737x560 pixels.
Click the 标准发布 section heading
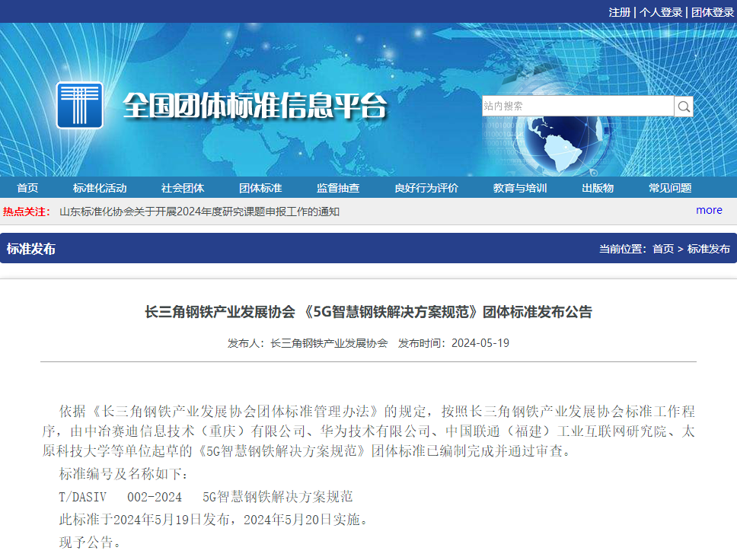[31, 249]
